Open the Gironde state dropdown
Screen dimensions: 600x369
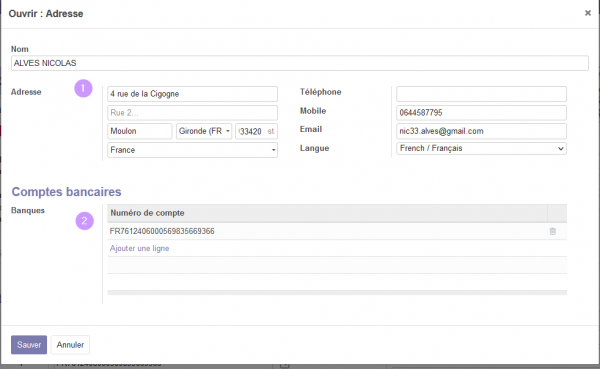(204, 131)
